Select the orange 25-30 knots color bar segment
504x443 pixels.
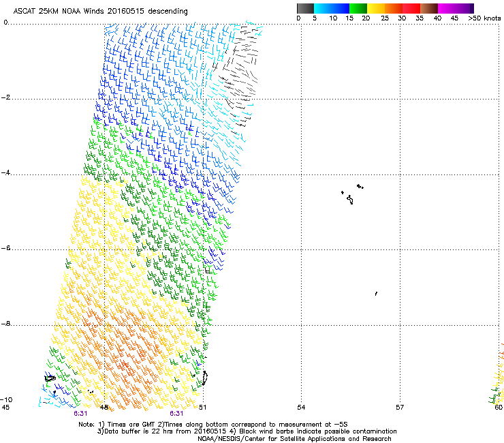click(x=394, y=8)
